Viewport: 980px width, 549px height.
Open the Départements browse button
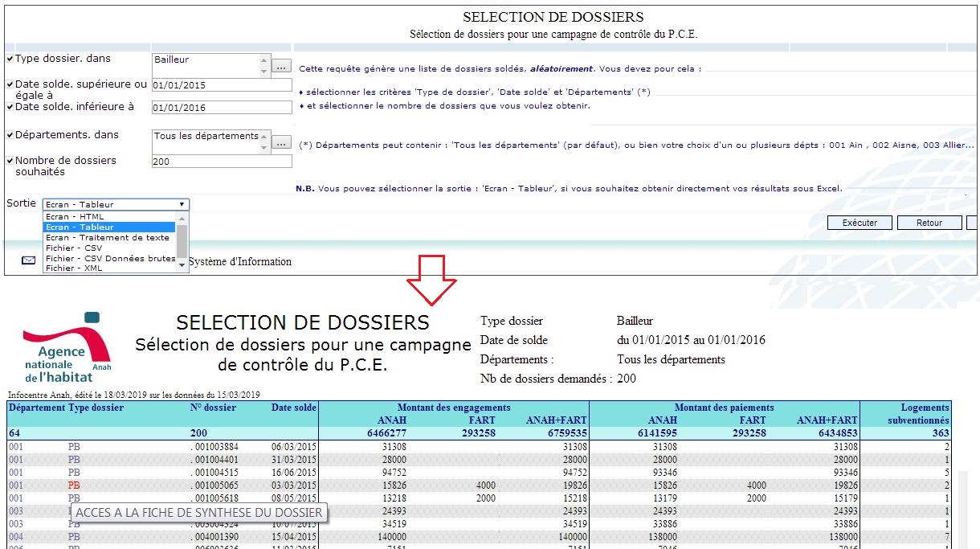pyautogui.click(x=281, y=142)
